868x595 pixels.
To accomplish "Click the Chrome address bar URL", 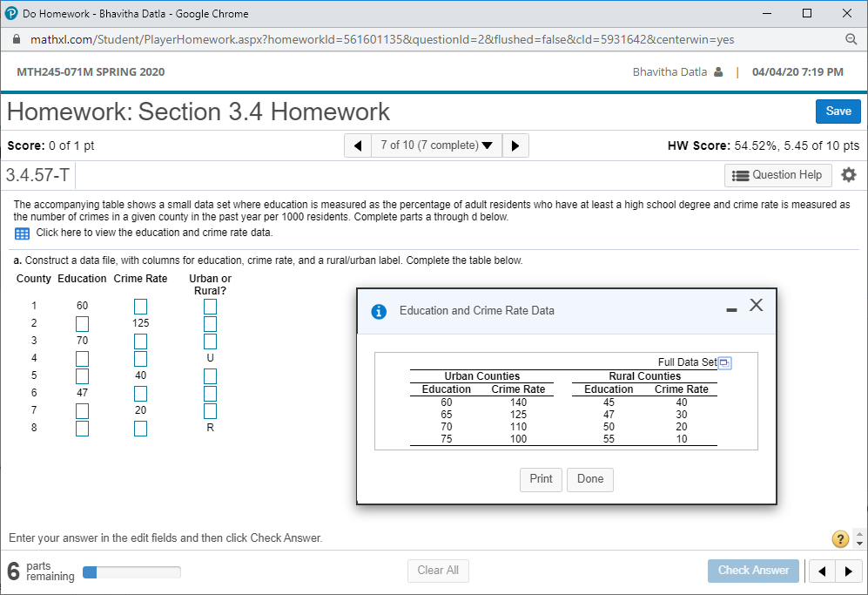I will tap(382, 39).
